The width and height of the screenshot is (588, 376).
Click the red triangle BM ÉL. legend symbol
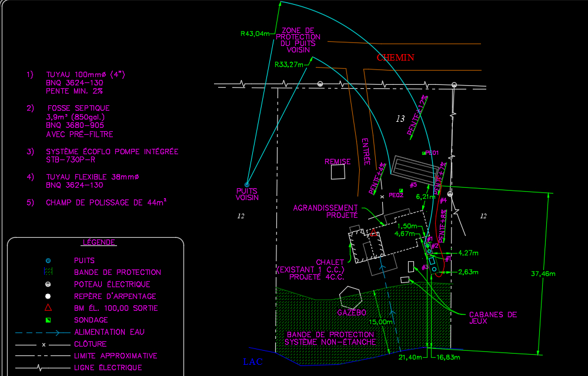point(48,308)
